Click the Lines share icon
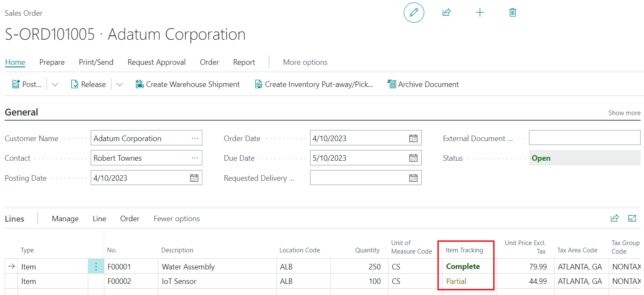The height and width of the screenshot is (295, 644). point(615,218)
